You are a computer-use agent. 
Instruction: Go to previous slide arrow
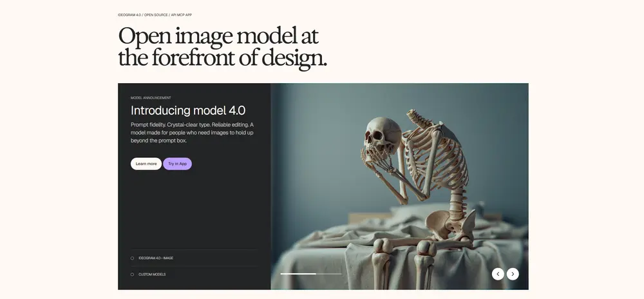coord(498,274)
